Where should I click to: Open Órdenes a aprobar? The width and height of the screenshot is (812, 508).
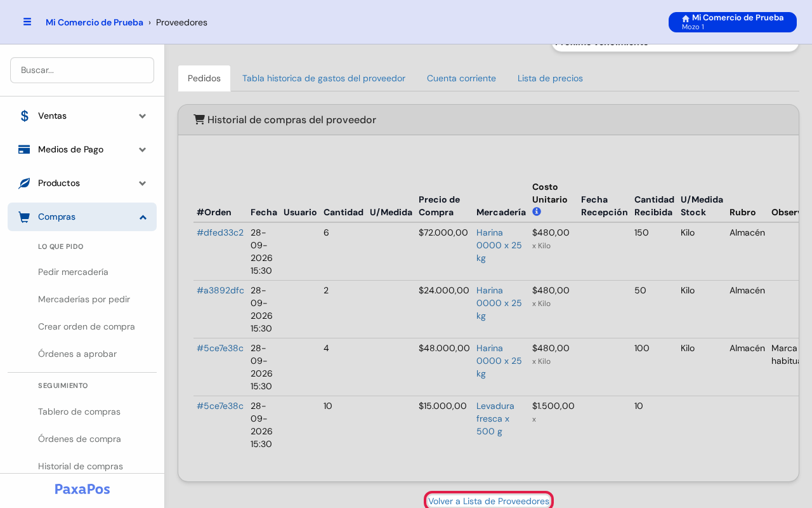point(77,354)
